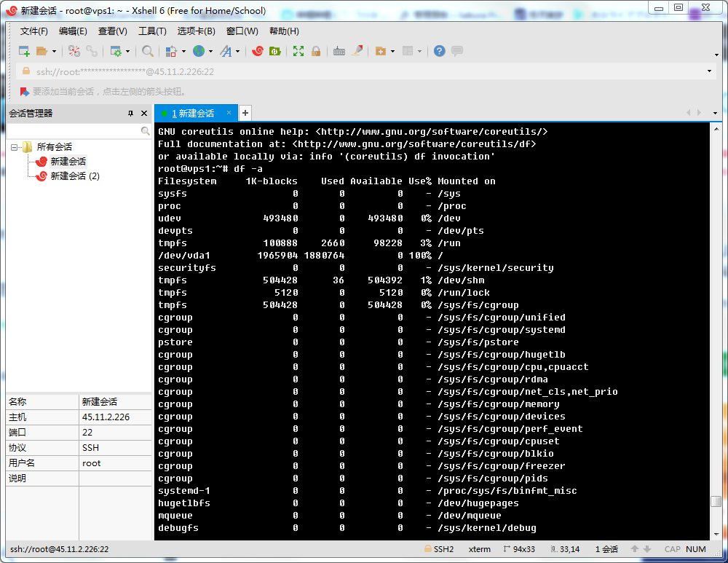728x563 pixels.
Task: Click the highlight marker pen icon
Action: pos(357,51)
